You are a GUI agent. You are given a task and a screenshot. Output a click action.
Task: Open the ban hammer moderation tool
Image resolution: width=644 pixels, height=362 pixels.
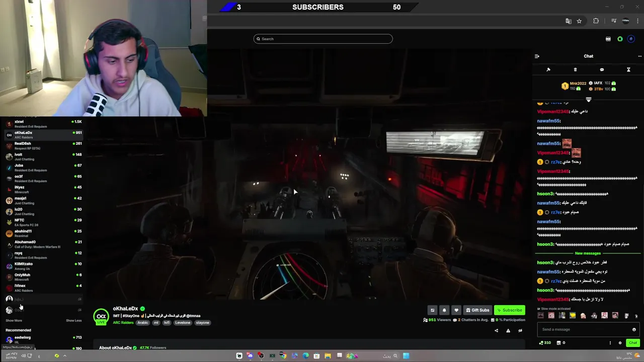[x=548, y=69]
